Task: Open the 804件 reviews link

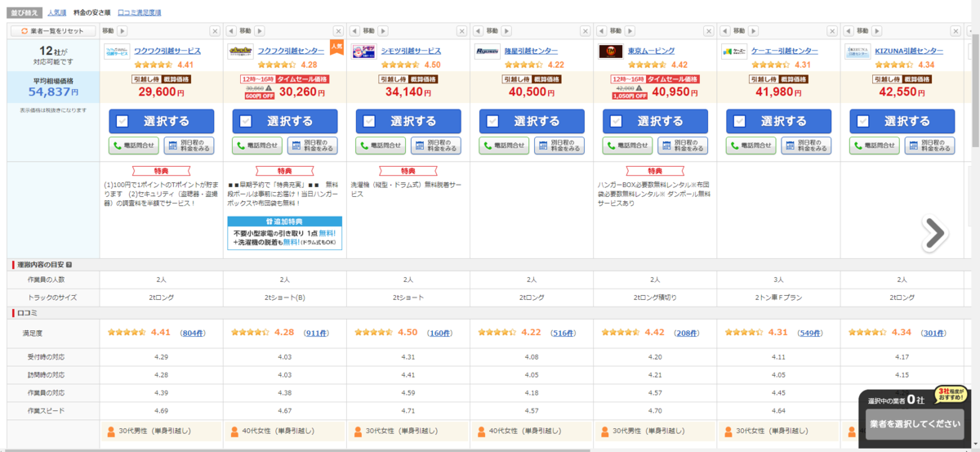Action: tap(194, 333)
